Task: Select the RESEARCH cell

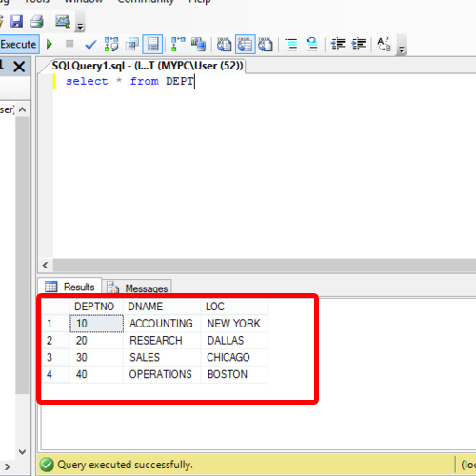Action: (162, 341)
